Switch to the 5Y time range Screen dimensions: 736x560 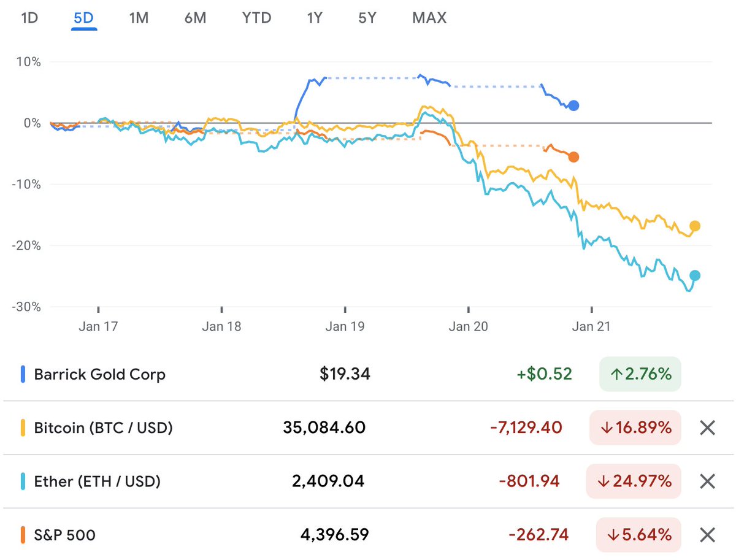pos(367,18)
